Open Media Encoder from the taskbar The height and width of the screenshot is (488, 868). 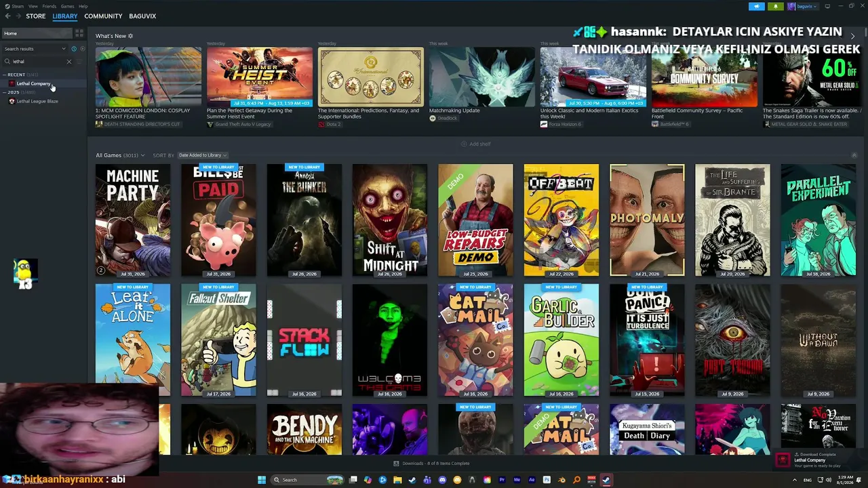517,480
